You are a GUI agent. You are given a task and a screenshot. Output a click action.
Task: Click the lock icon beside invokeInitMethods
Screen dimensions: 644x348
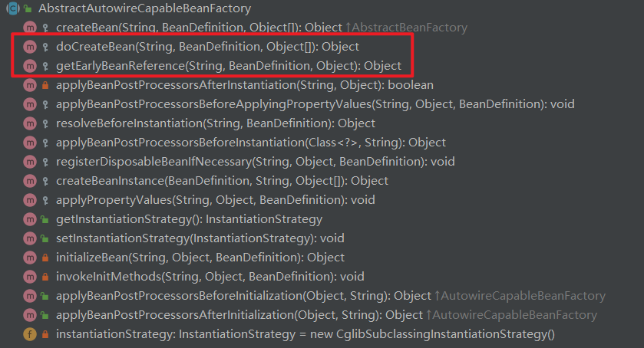(45, 277)
